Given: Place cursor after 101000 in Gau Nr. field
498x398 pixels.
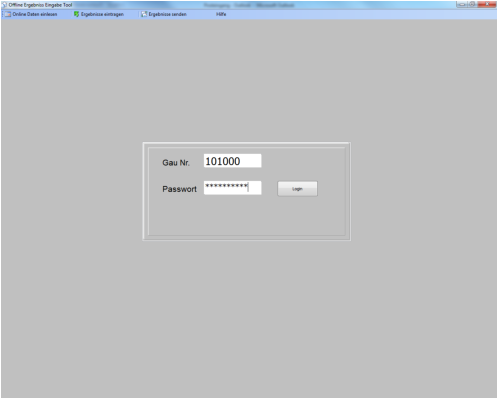Looking at the screenshot, I should point(241,161).
